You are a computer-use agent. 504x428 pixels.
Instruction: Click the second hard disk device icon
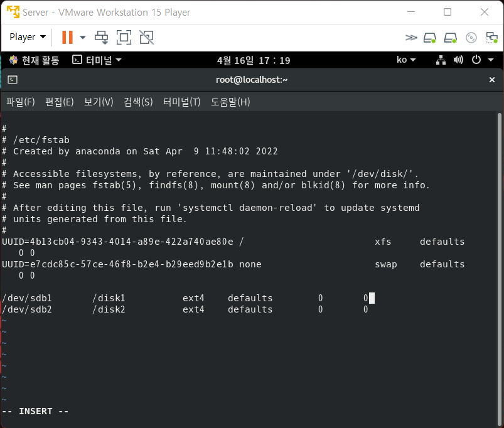click(450, 38)
